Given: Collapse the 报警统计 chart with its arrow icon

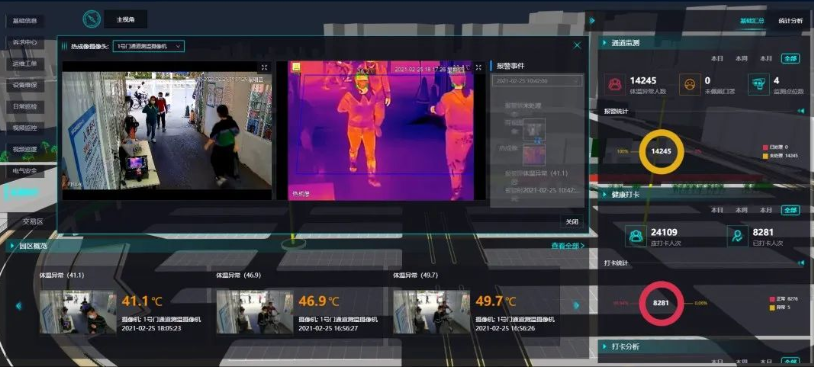Looking at the screenshot, I should [800, 111].
